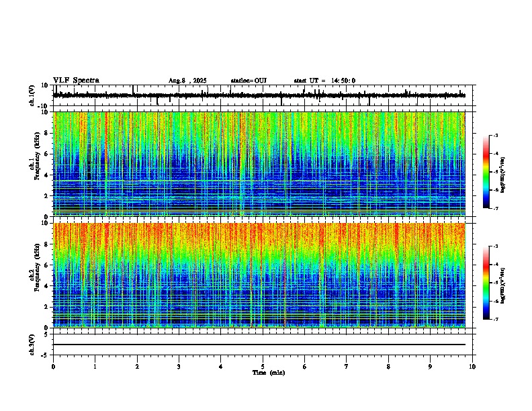The height and width of the screenshot is (411, 532).
Task: Click time axis tick label "7"
Action: click(x=347, y=367)
